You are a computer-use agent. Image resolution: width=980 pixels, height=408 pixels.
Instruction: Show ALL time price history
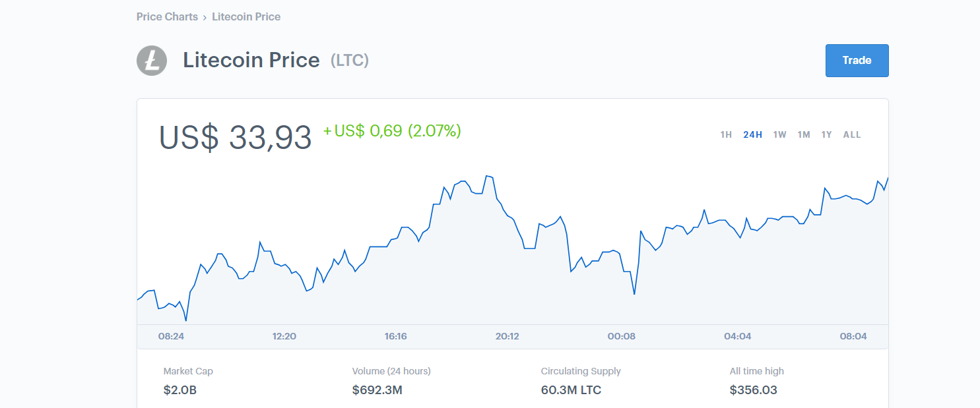tap(852, 135)
